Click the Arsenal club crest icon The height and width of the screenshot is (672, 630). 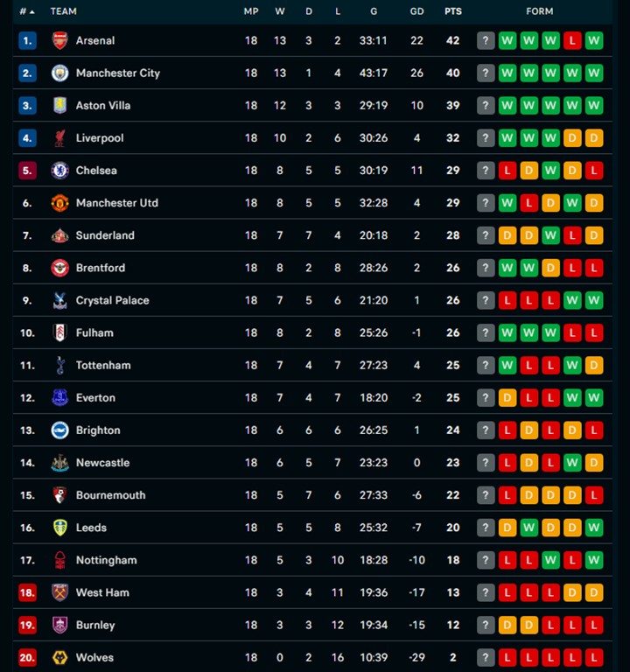pos(59,40)
